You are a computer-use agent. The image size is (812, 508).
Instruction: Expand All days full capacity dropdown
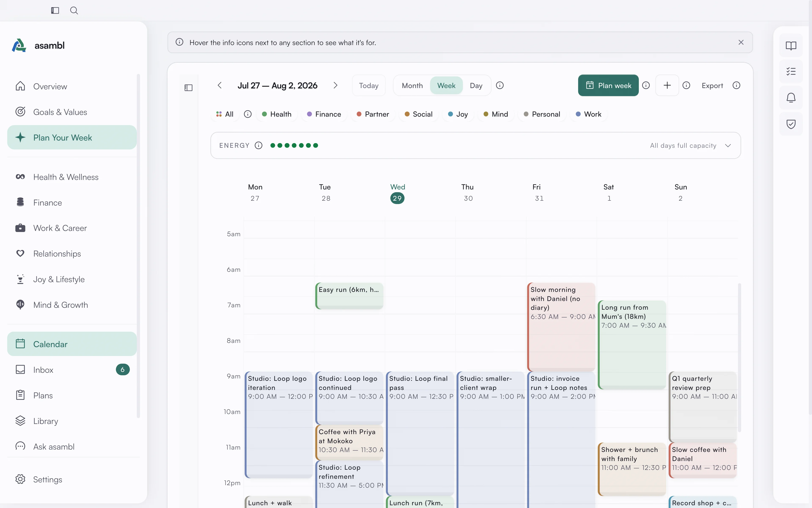(x=690, y=145)
